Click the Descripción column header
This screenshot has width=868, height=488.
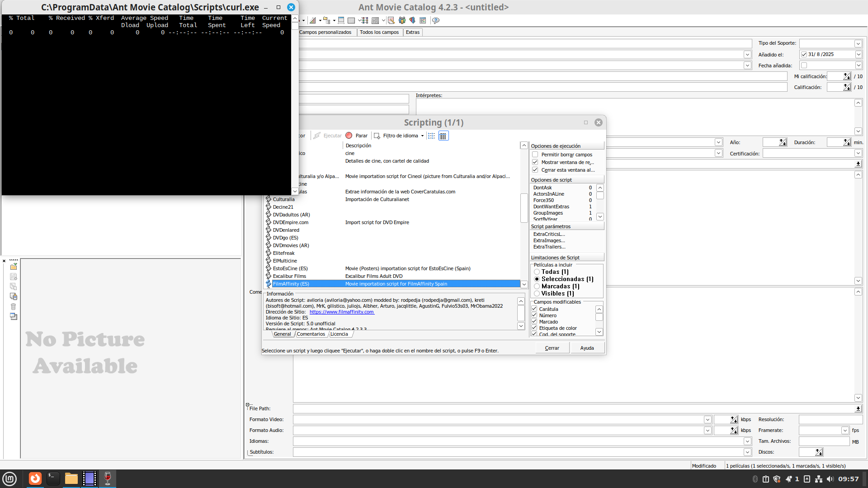tap(431, 145)
